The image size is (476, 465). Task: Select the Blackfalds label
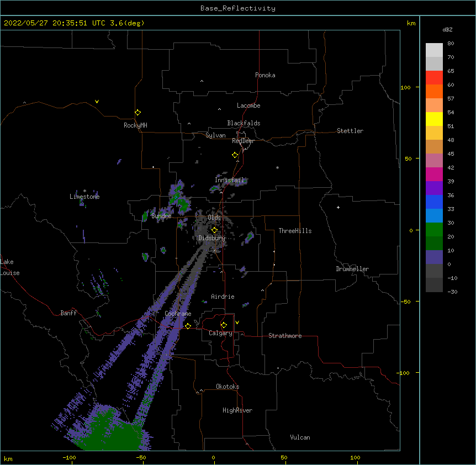point(244,123)
